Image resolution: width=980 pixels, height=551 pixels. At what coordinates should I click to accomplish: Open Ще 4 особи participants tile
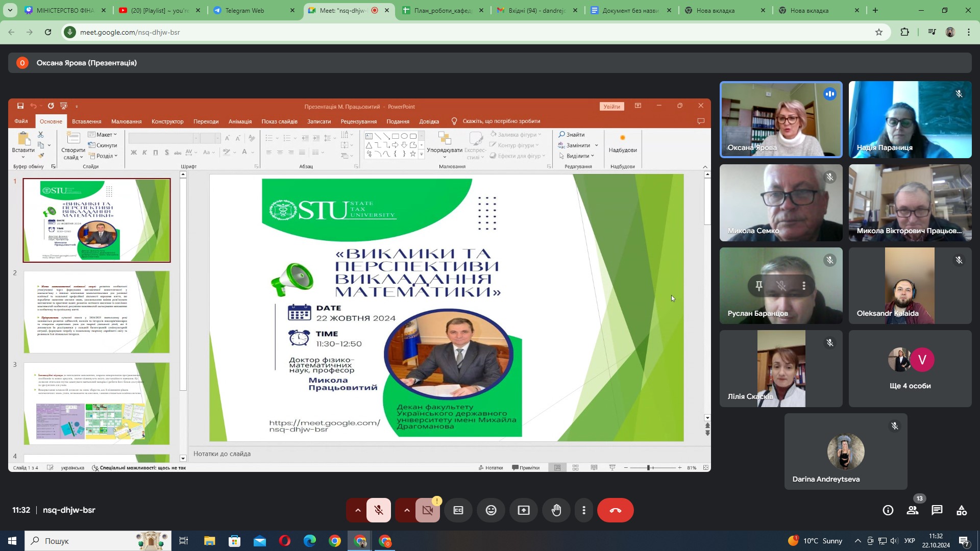tap(910, 368)
